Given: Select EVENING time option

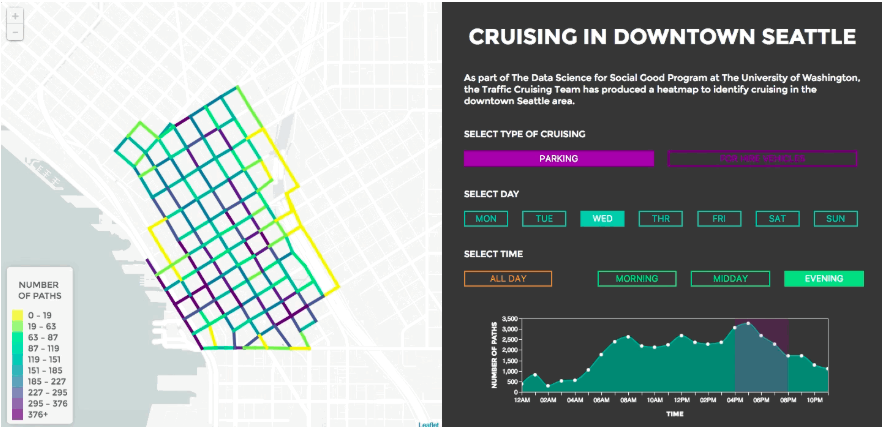Looking at the screenshot, I should click(824, 278).
